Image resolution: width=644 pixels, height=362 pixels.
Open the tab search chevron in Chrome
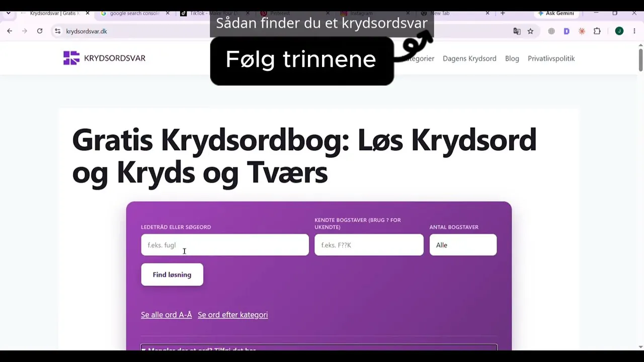pyautogui.click(x=8, y=13)
